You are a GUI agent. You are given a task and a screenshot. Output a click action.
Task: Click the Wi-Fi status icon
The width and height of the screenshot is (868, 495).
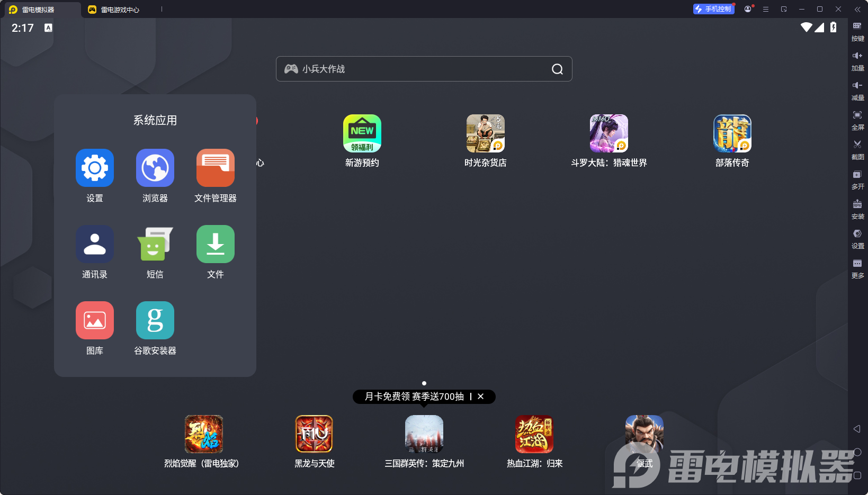coord(807,28)
